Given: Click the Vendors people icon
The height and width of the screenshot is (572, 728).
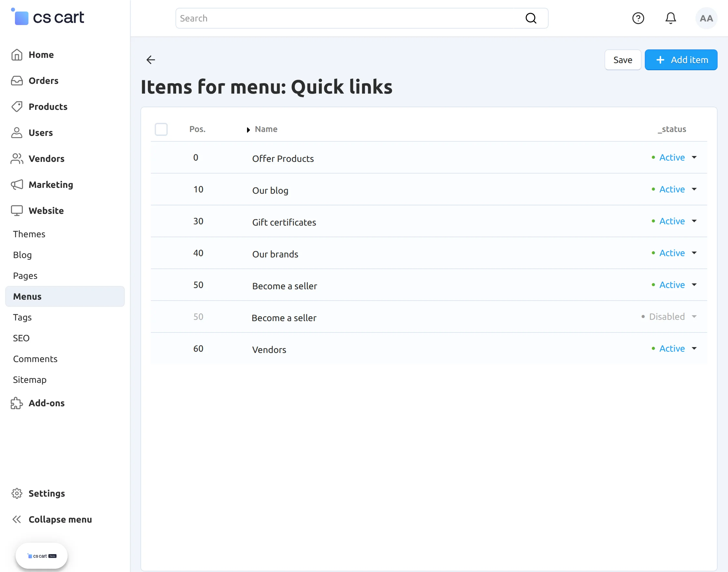Looking at the screenshot, I should click(17, 158).
